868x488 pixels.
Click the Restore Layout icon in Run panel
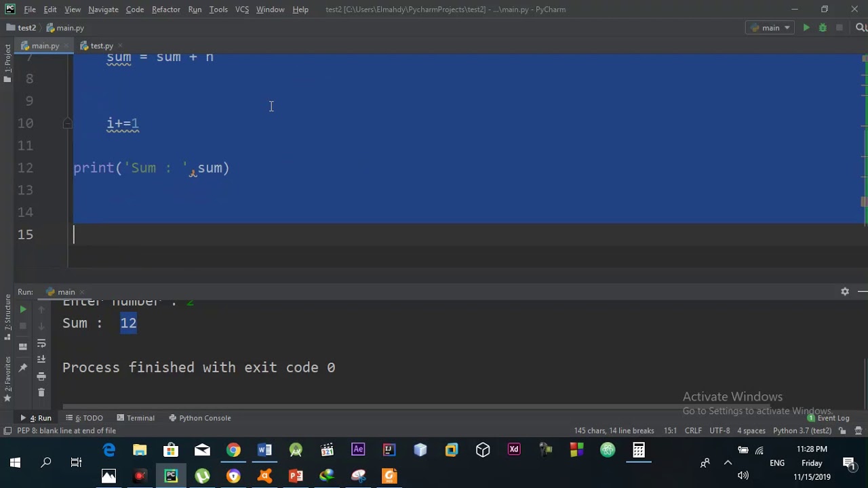point(23,346)
